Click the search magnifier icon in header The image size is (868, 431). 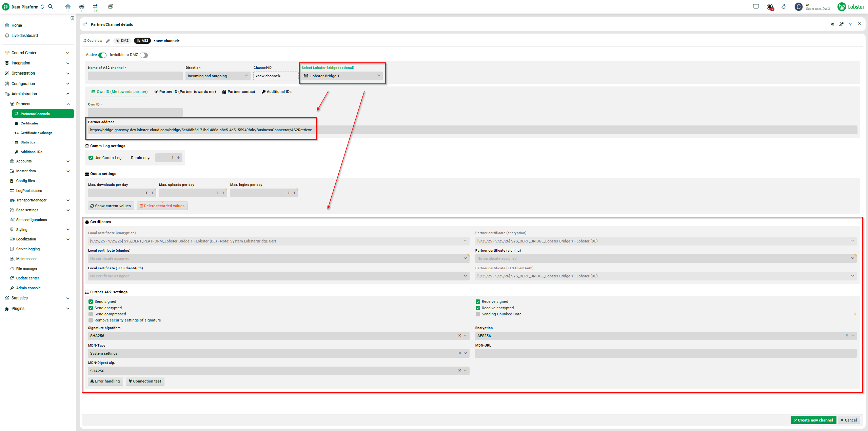[x=51, y=6]
